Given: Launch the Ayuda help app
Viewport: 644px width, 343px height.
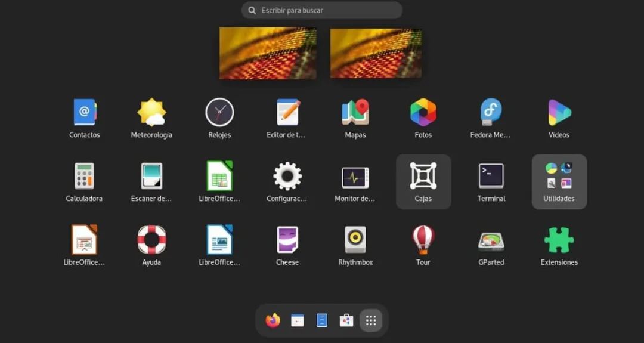Looking at the screenshot, I should coord(151,239).
